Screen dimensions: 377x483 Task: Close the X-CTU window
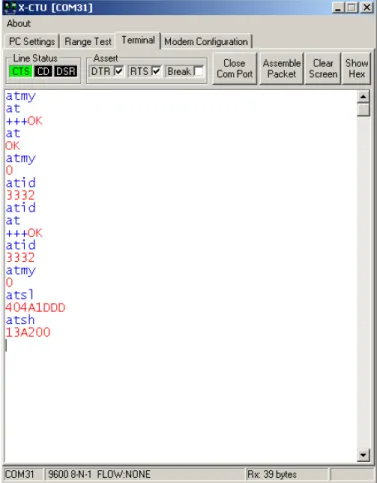pos(366,7)
